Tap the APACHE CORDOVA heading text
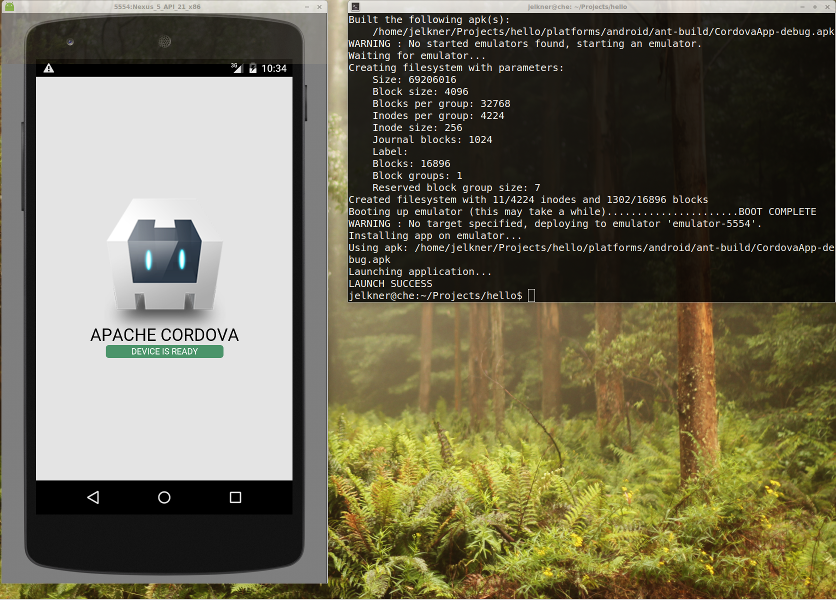The height and width of the screenshot is (600, 836). (x=165, y=335)
